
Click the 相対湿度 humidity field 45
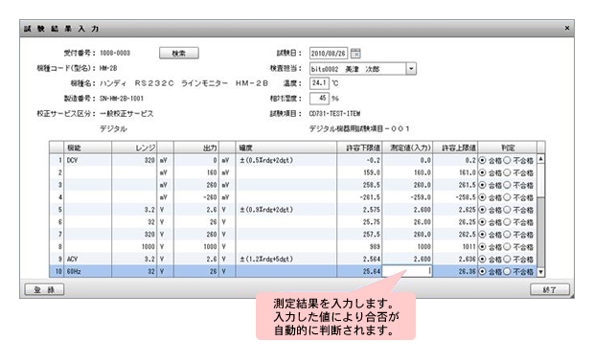319,98
